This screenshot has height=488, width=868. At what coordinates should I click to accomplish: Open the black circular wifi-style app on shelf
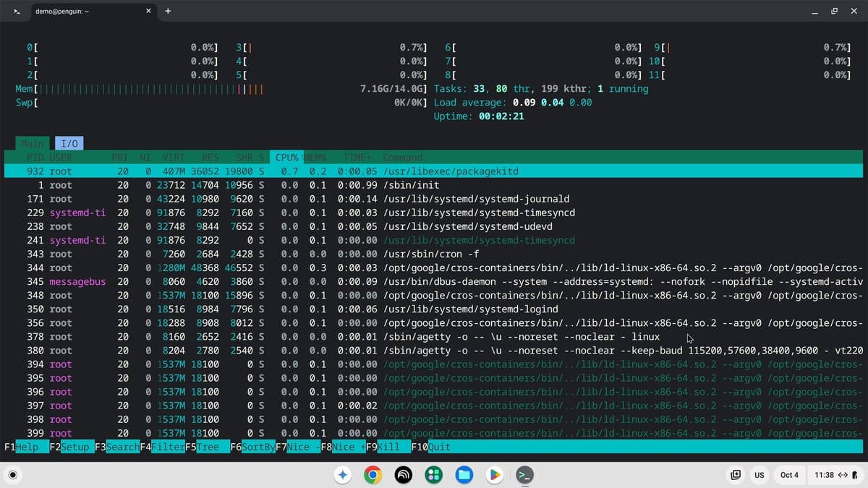[404, 475]
